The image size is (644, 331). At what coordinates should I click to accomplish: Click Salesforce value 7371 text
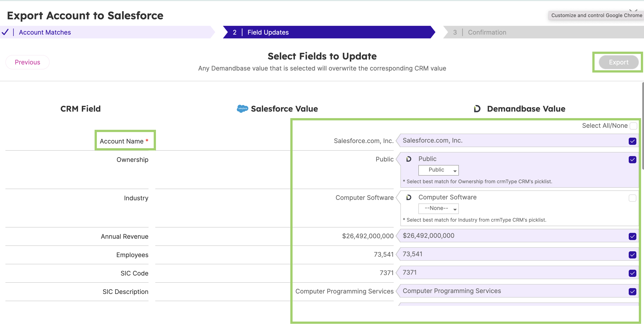[x=386, y=273]
